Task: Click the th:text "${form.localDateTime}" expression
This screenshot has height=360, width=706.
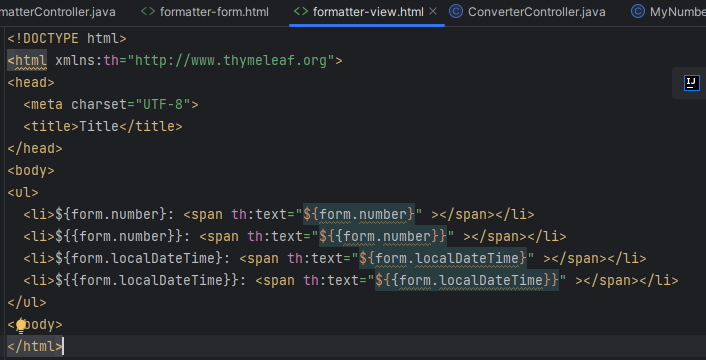Action: pyautogui.click(x=443, y=259)
